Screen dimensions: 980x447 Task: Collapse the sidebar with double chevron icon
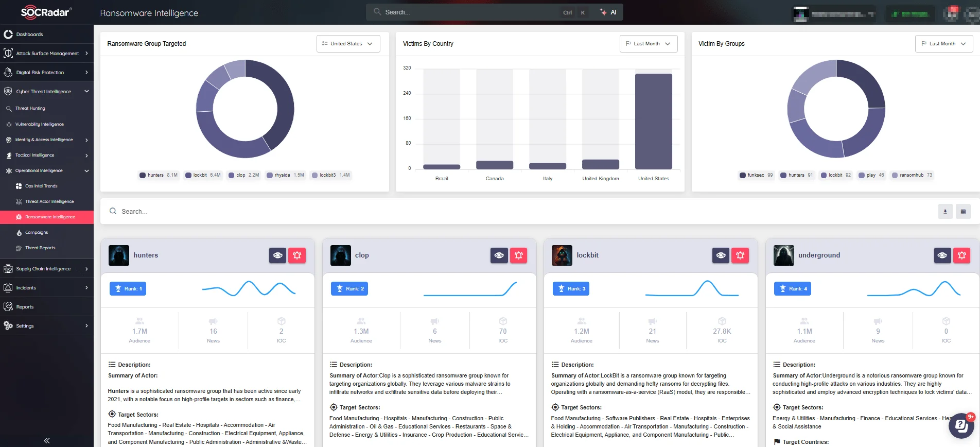[x=47, y=440]
